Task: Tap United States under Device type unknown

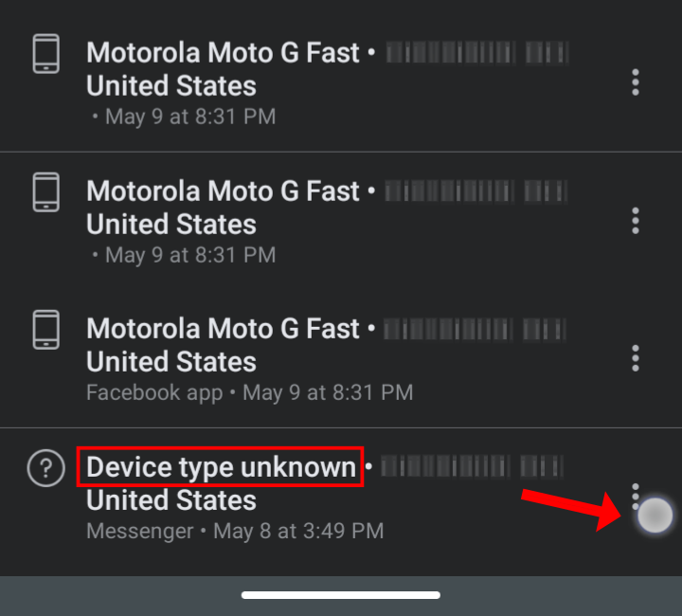Action: [171, 500]
